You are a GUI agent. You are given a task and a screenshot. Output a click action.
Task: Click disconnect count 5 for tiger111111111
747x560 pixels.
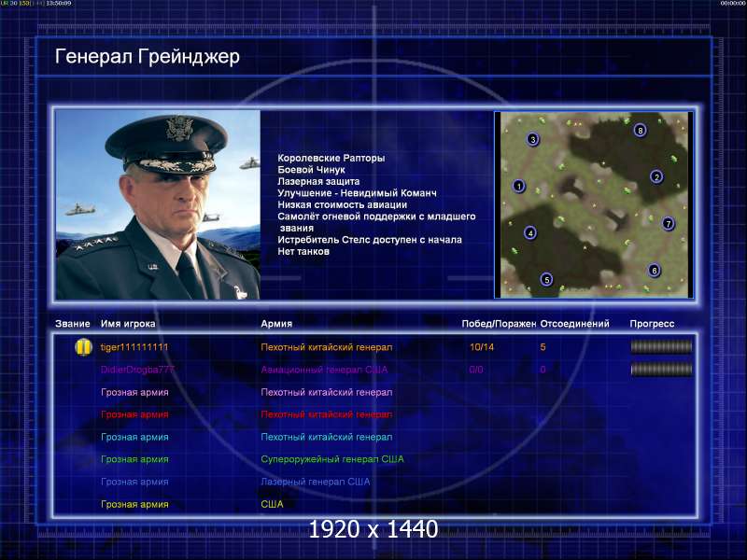pyautogui.click(x=543, y=347)
